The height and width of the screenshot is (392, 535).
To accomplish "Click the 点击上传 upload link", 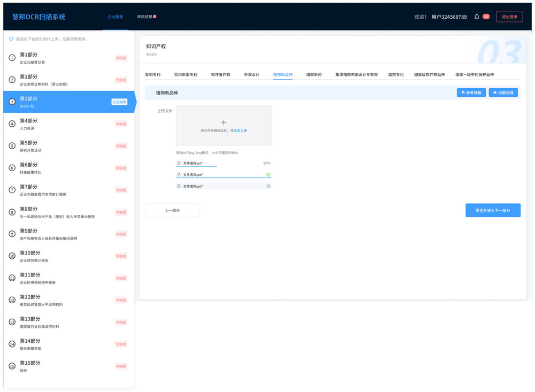I will click(240, 130).
